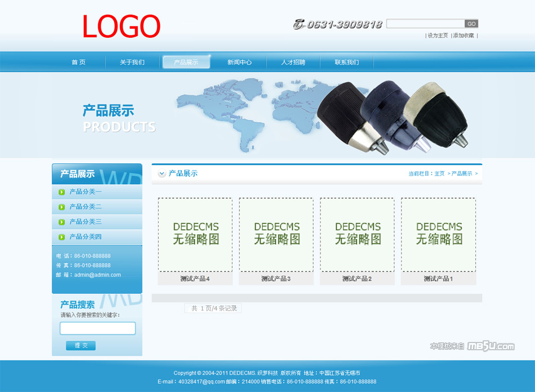This screenshot has height=392, width=535.
Task: Open the 人才招聘 page
Action: click(293, 63)
